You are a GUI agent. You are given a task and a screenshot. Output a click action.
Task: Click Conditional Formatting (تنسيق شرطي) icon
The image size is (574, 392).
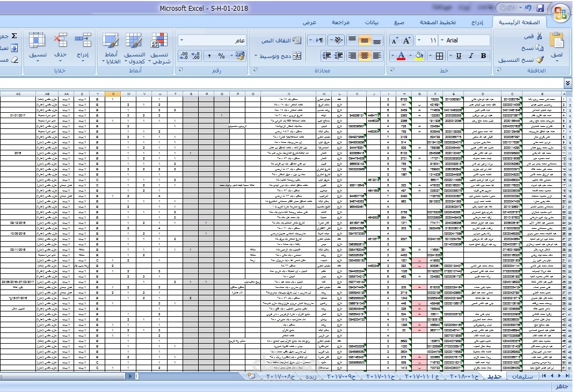(x=159, y=40)
